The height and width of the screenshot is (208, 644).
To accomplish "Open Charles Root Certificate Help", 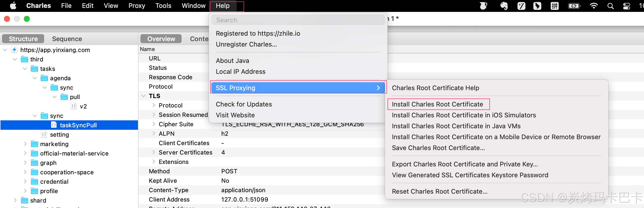I will (x=436, y=88).
